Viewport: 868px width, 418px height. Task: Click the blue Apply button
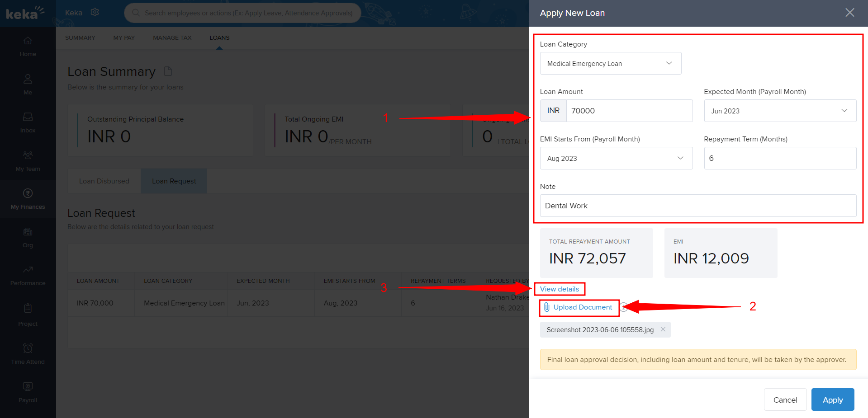832,399
